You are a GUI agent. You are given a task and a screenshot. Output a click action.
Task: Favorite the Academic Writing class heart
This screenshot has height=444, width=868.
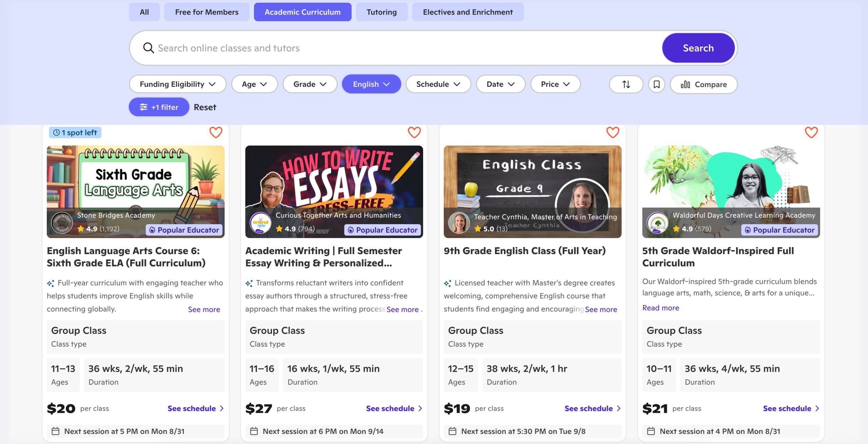pyautogui.click(x=414, y=132)
